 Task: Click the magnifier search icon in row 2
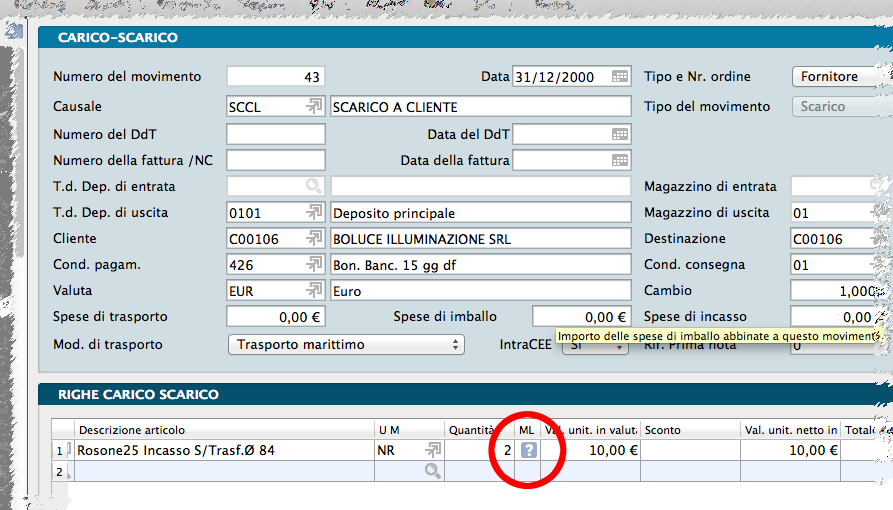point(433,471)
